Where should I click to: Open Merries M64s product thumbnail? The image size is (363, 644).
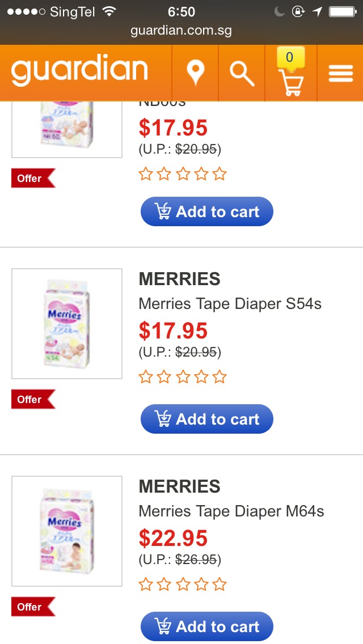67,531
